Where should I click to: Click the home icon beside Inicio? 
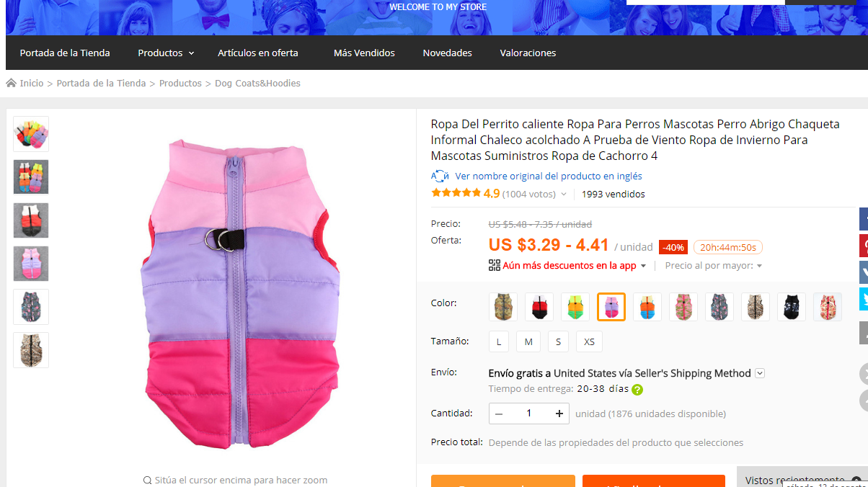pos(11,83)
